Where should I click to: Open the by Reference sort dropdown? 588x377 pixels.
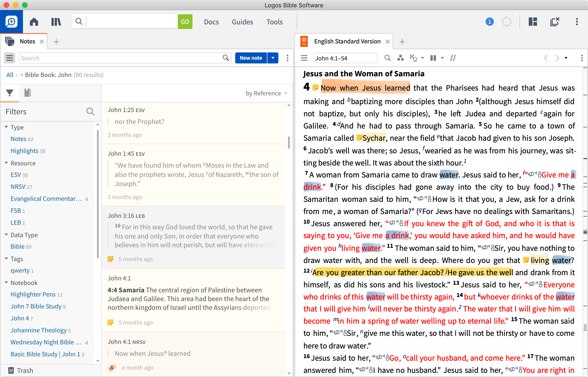[x=266, y=93]
